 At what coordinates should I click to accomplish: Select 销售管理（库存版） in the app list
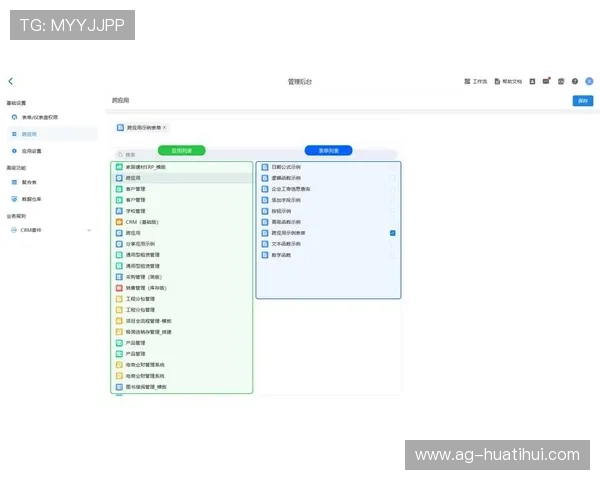[182, 288]
